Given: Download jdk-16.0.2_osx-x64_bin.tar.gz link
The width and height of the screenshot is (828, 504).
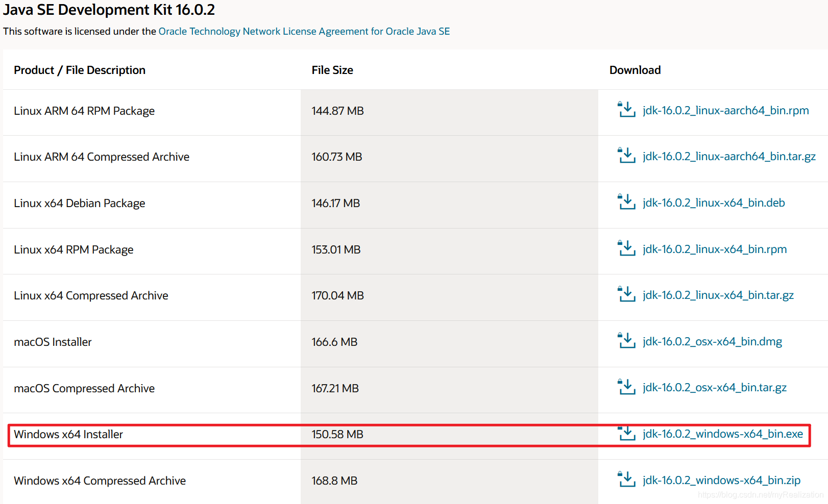Looking at the screenshot, I should 715,387.
